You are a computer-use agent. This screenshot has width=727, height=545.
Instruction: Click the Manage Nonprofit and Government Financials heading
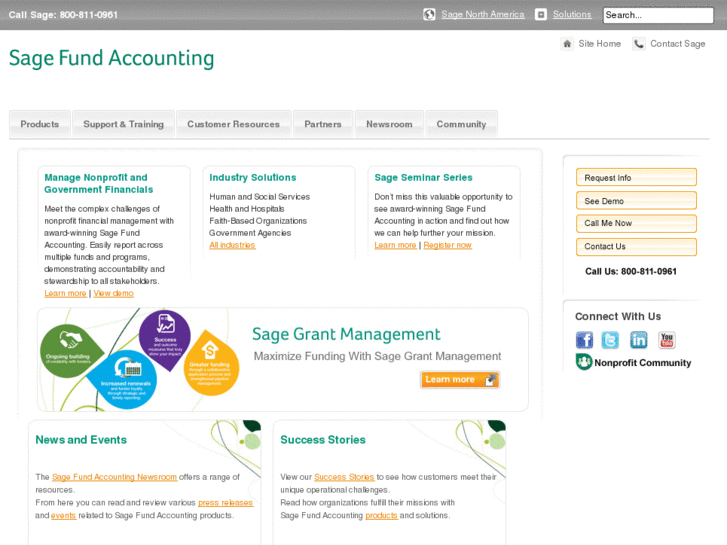(98, 184)
